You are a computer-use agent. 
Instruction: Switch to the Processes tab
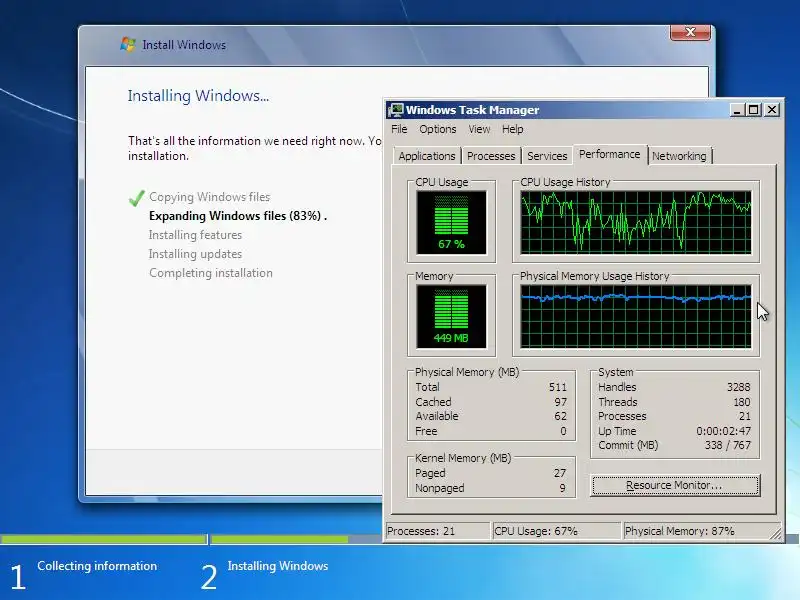[491, 156]
